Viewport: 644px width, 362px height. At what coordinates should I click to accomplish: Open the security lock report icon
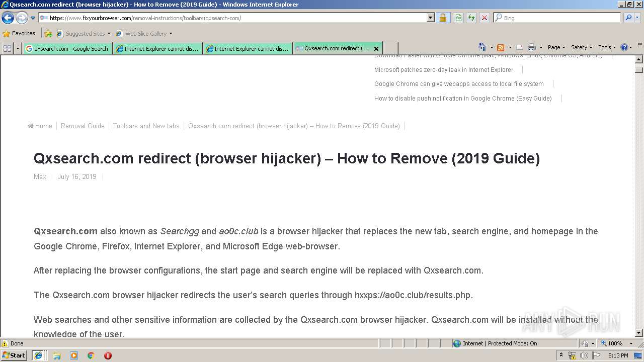[443, 18]
